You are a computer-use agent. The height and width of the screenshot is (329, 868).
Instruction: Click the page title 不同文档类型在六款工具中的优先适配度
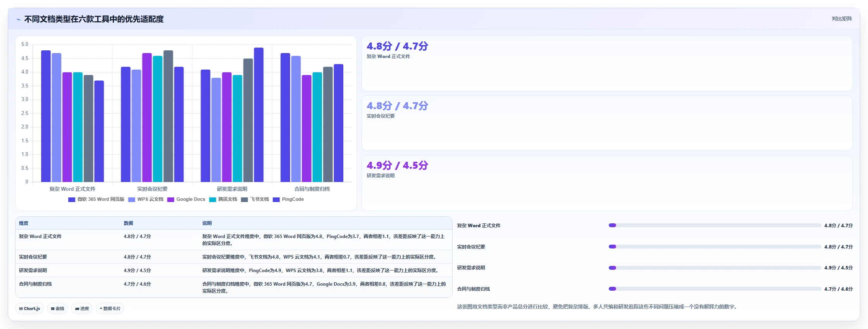click(94, 19)
